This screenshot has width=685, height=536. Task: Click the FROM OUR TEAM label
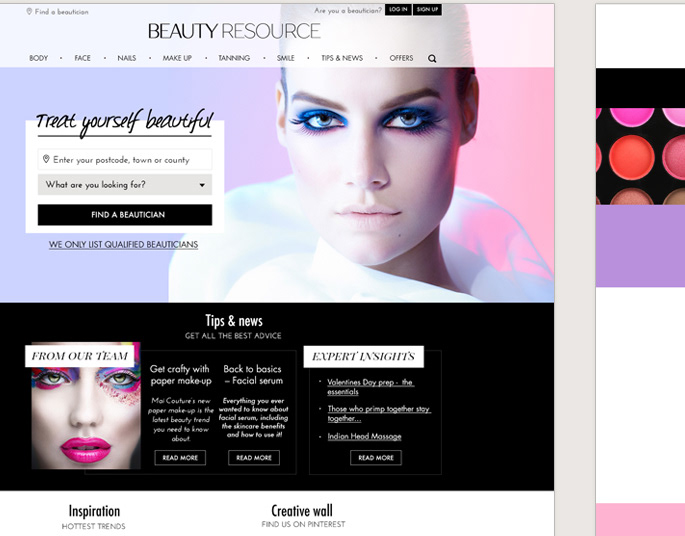(x=80, y=356)
